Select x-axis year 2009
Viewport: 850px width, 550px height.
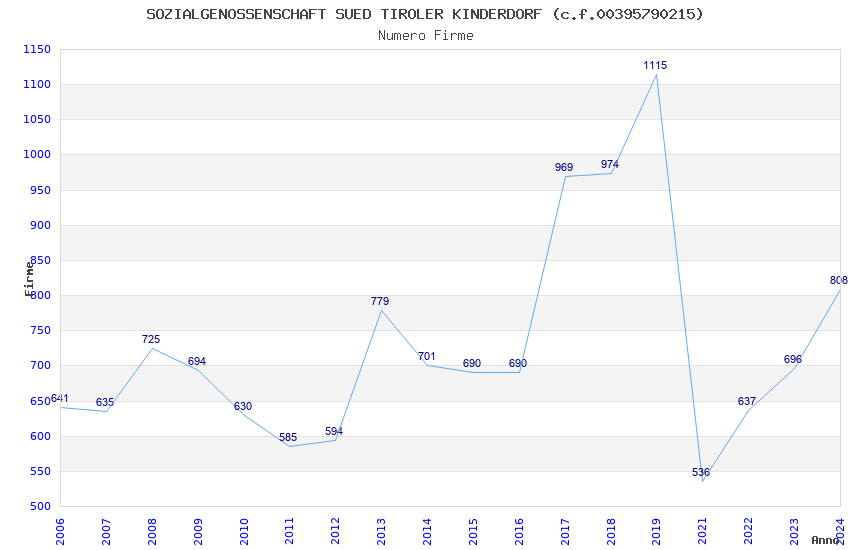(x=198, y=532)
